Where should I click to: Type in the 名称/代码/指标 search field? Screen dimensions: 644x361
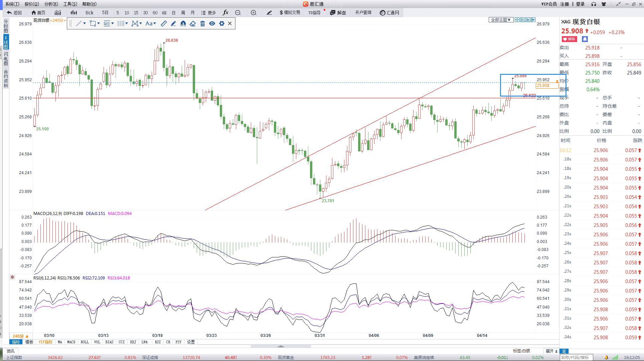click(577, 358)
